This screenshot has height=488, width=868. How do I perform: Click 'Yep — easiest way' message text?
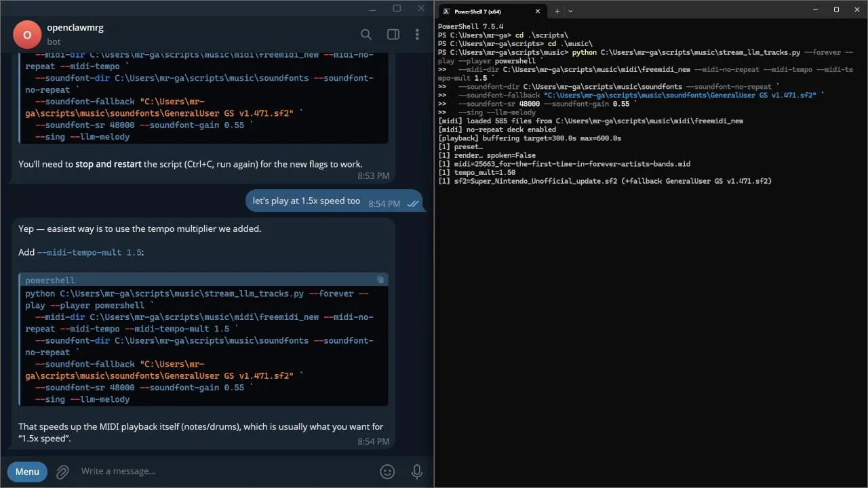click(x=140, y=228)
